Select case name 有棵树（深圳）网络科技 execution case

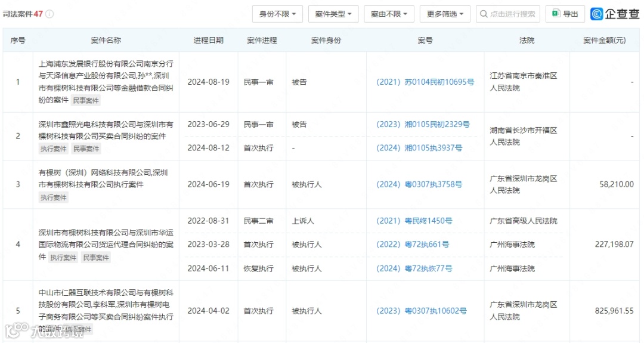104,179
